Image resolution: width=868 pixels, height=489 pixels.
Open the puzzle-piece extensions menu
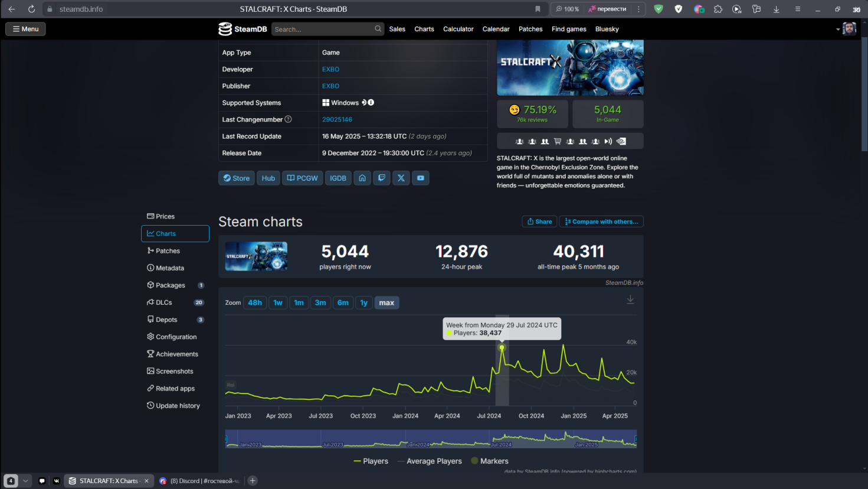pos(718,9)
